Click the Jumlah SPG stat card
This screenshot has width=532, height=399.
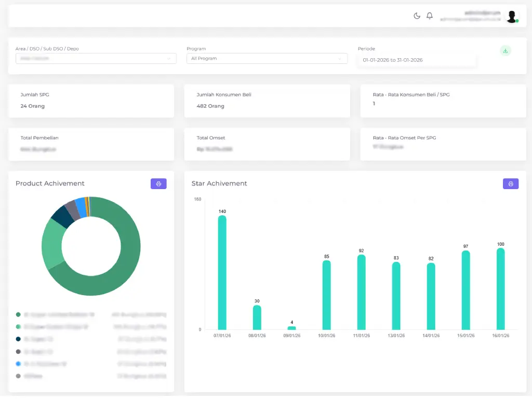(x=91, y=101)
